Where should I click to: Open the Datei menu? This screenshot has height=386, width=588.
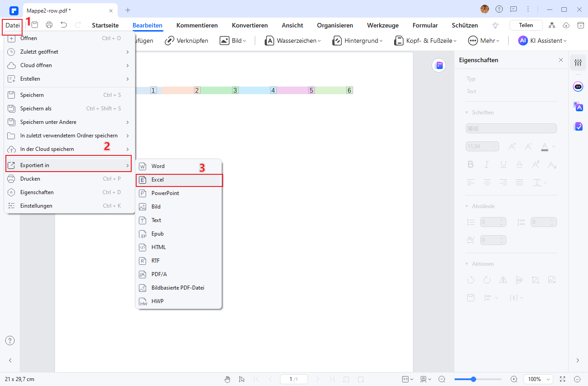point(13,25)
